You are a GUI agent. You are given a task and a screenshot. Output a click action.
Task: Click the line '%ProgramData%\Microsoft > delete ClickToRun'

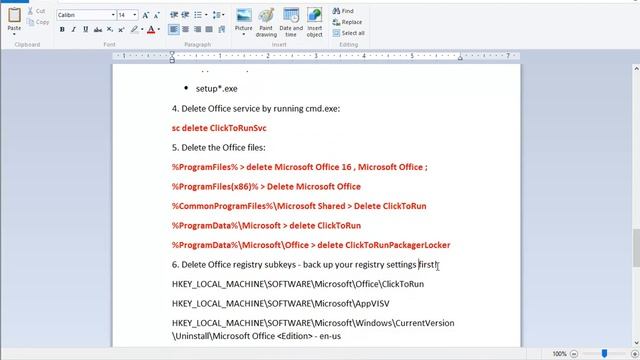coord(266,226)
